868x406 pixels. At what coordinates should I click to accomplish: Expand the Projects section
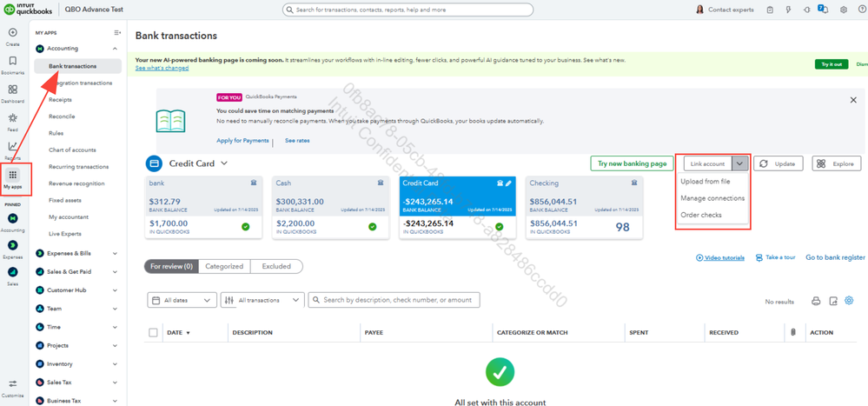[x=115, y=346]
